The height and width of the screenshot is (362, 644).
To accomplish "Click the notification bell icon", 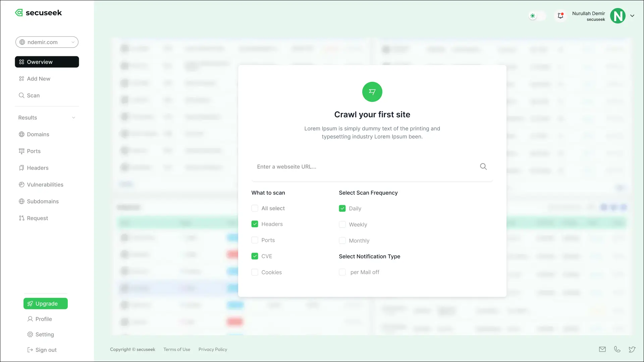I will [560, 16].
